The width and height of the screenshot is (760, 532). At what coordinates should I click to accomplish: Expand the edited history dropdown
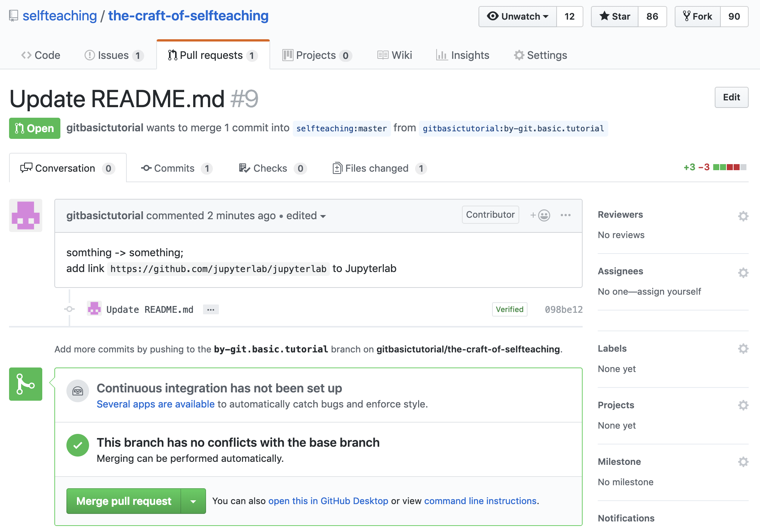tap(306, 216)
